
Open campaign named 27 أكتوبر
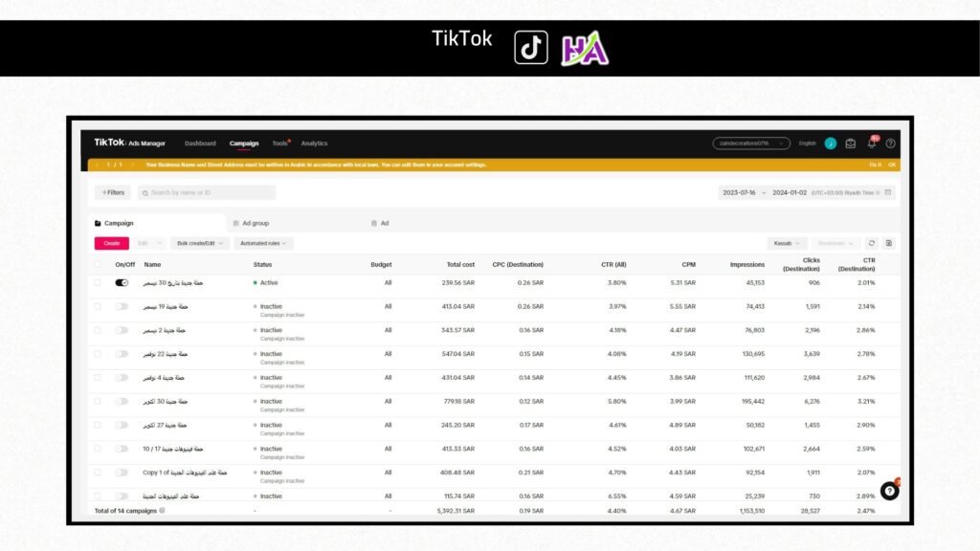(x=165, y=426)
